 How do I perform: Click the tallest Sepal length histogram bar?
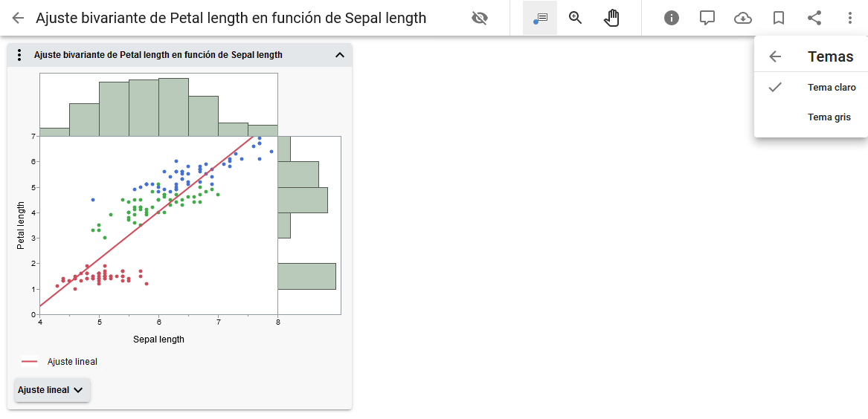click(x=173, y=106)
